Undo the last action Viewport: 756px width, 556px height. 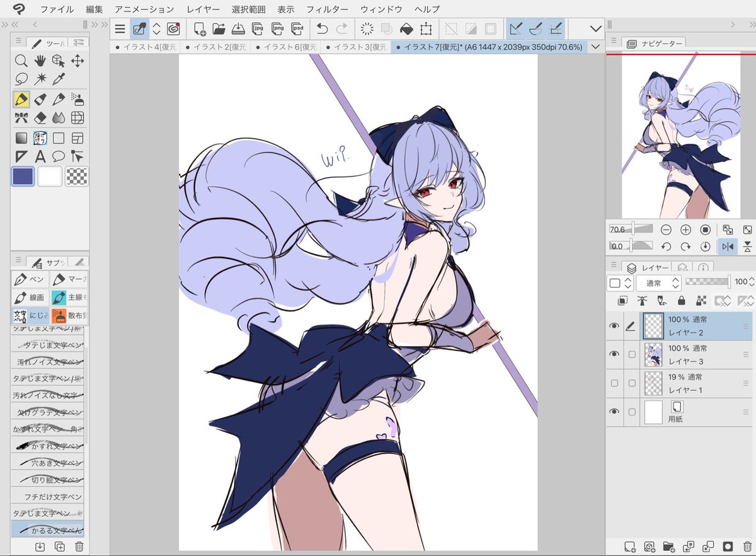[x=322, y=29]
